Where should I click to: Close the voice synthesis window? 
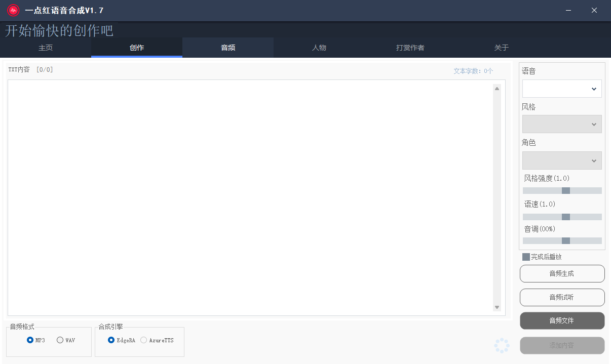(594, 10)
